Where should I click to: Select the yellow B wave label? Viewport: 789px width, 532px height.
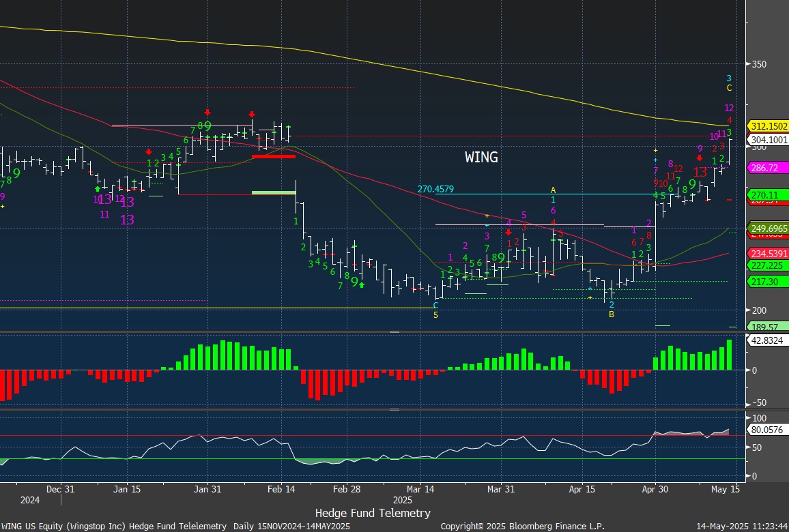(612, 314)
